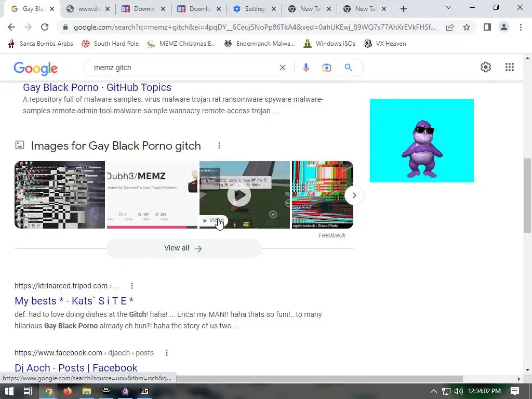
Task: Open the Chrome profile avatar
Action: point(504,27)
